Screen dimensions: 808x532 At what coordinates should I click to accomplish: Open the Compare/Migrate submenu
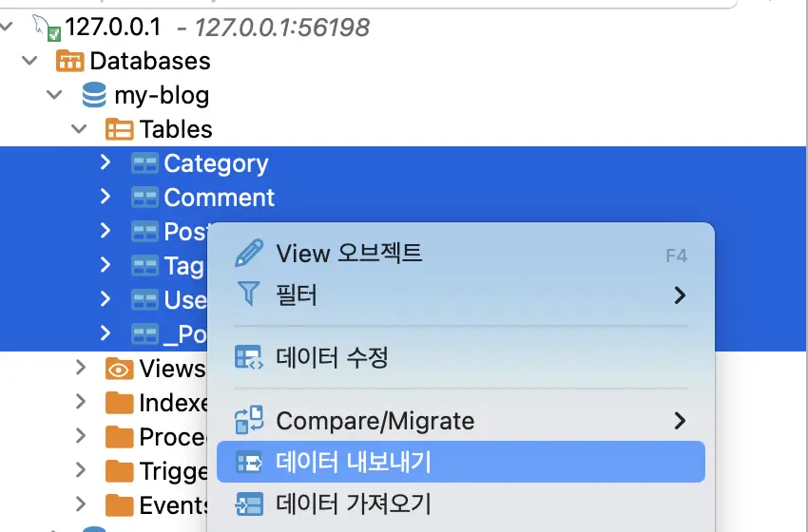pos(375,421)
